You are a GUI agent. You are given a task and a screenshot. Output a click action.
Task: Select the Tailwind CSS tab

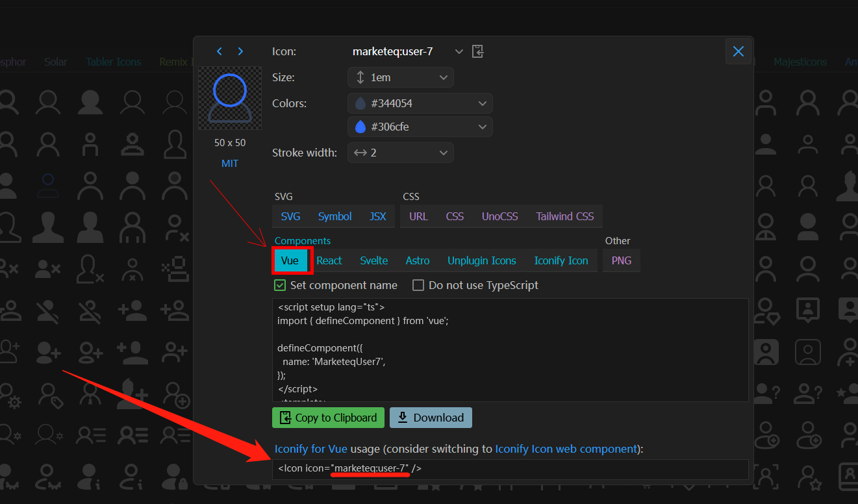(x=564, y=216)
